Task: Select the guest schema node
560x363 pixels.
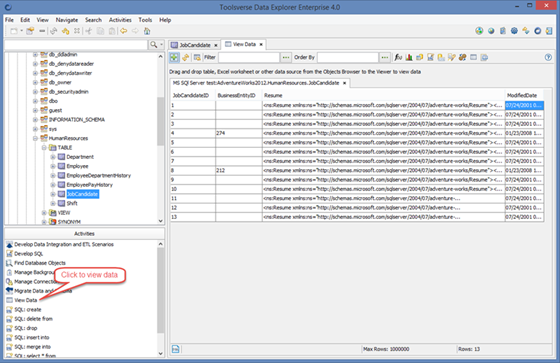Action: click(x=55, y=110)
